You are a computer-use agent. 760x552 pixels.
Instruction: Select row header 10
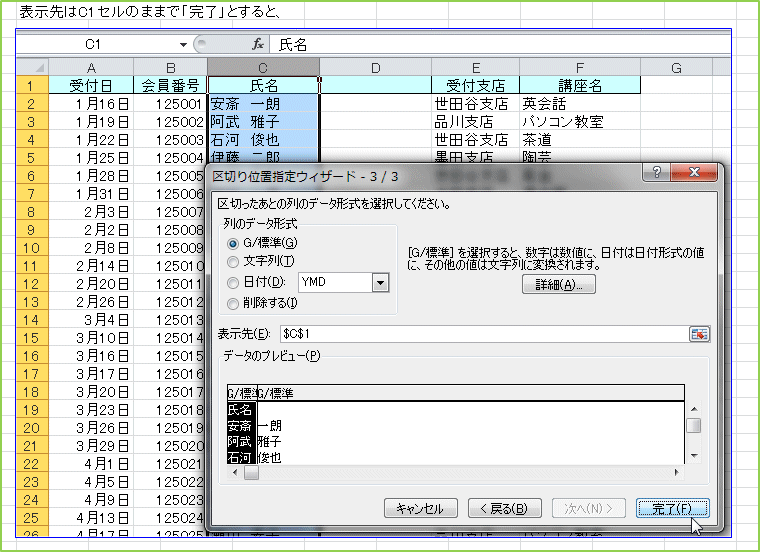click(x=32, y=248)
